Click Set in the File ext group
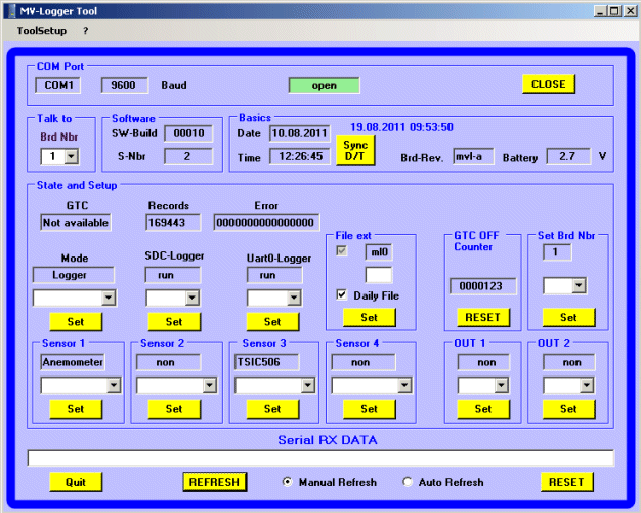This screenshot has width=641, height=513. click(x=369, y=317)
